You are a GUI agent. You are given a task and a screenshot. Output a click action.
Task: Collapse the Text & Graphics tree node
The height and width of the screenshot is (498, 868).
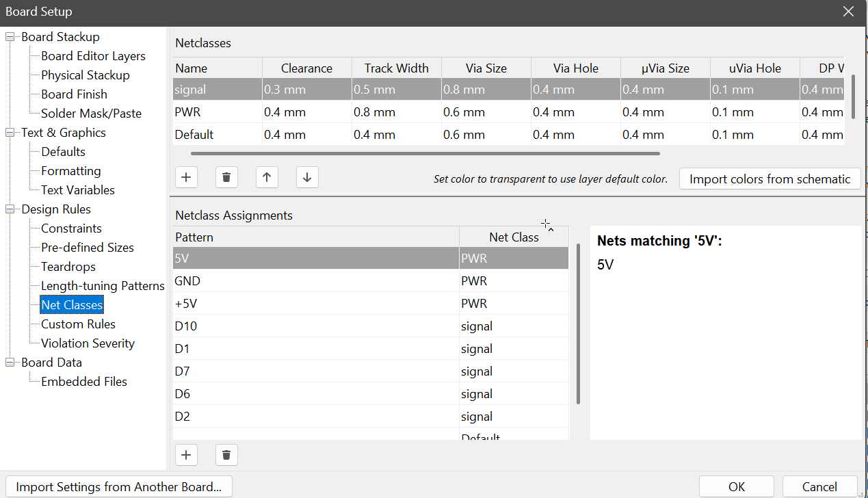[10, 133]
